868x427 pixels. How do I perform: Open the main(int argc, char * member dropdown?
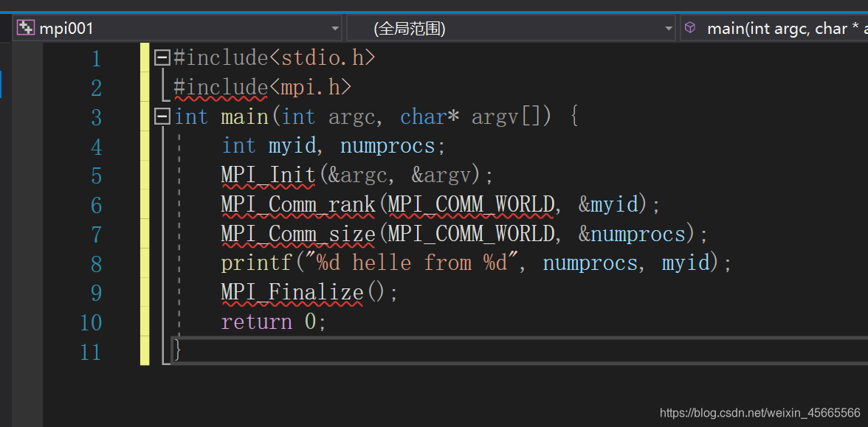[x=774, y=28]
